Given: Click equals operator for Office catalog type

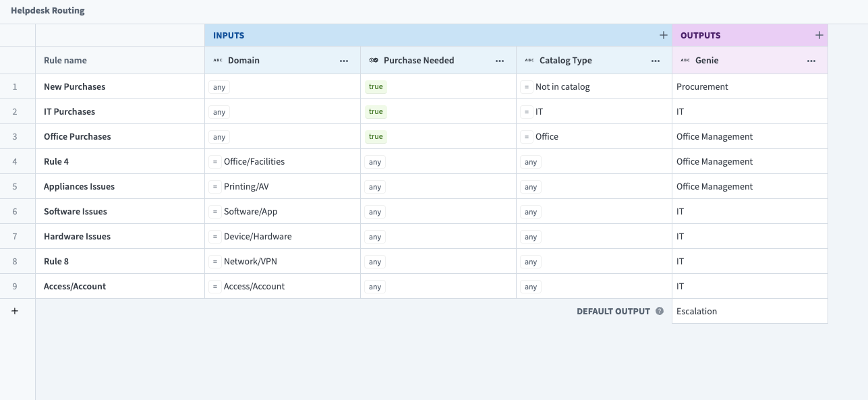Looking at the screenshot, I should 526,137.
